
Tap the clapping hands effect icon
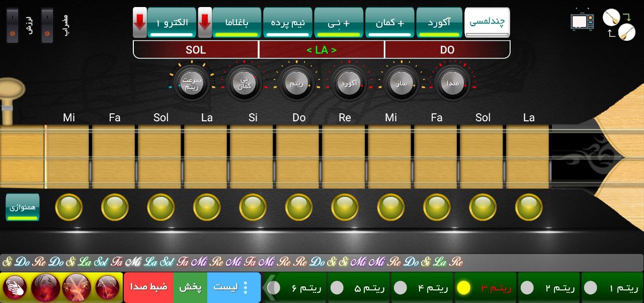point(16,287)
